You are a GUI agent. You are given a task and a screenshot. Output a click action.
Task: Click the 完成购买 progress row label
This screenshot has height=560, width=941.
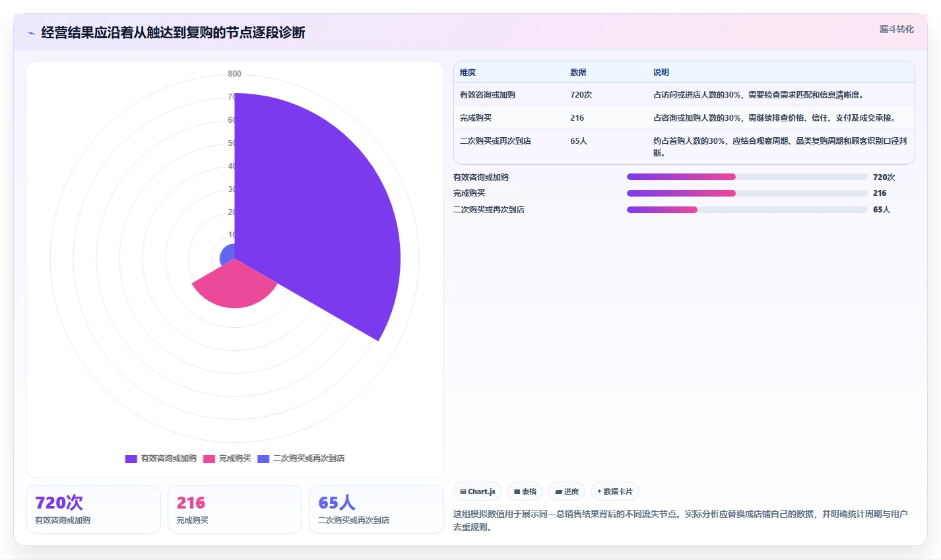(x=469, y=193)
